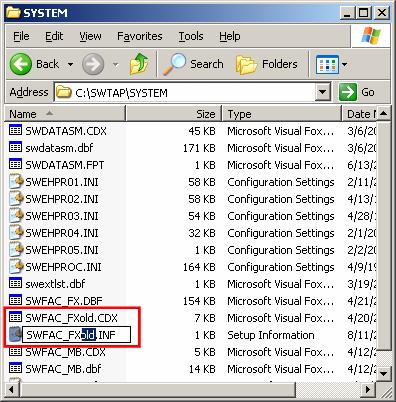Select the SWEHPR01.INI file icon
Viewport: 396px width, 402px height.
click(16, 182)
